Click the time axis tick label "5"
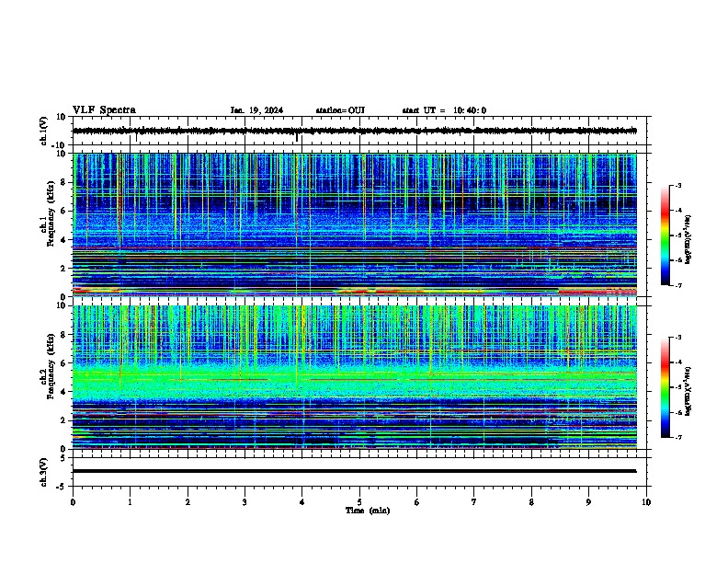 (x=359, y=502)
